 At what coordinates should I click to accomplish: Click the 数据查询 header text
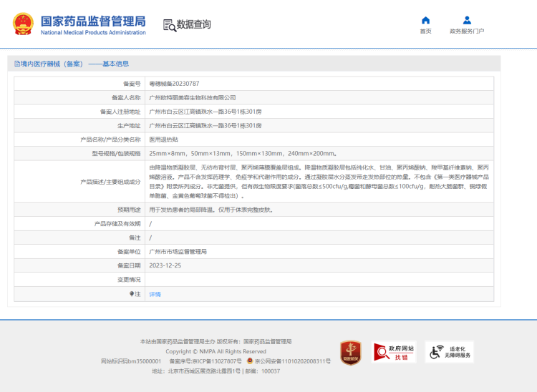pyautogui.click(x=194, y=25)
